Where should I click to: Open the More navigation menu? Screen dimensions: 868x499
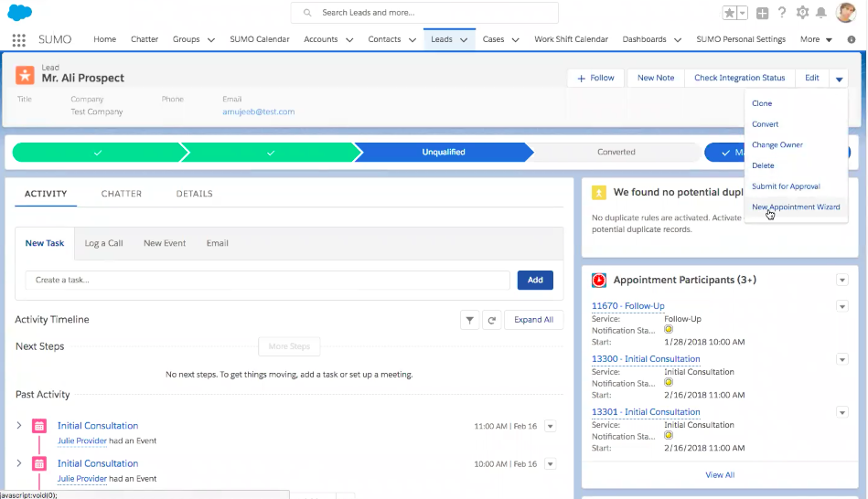click(x=816, y=39)
